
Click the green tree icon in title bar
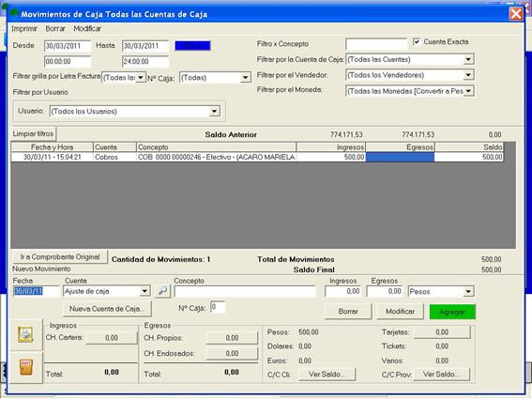[x=14, y=13]
